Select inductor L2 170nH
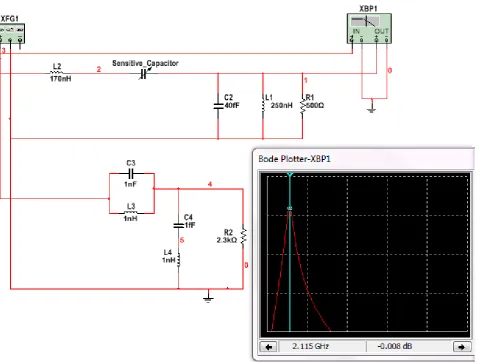The image size is (477, 362). click(57, 73)
